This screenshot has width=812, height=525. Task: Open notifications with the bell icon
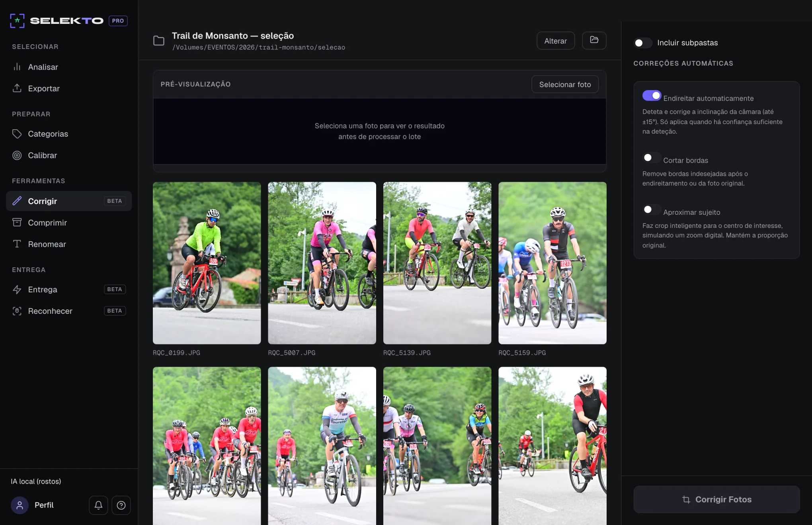98,505
